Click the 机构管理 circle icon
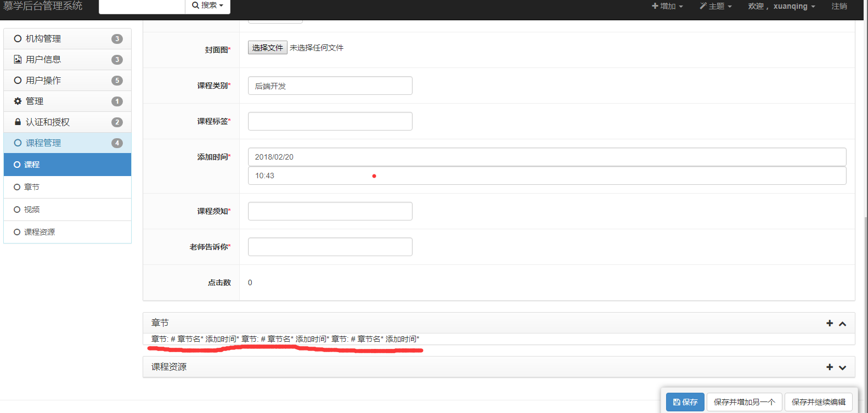This screenshot has height=413, width=868. [x=18, y=38]
